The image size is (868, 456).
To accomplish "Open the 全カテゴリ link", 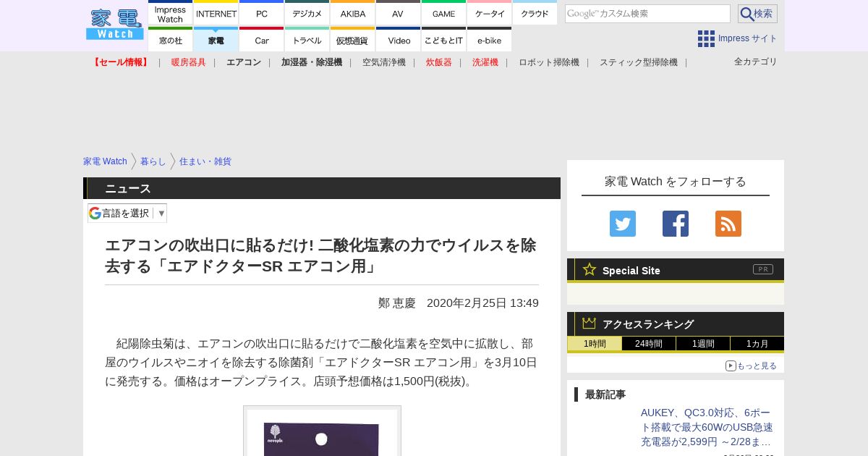I will [x=756, y=62].
